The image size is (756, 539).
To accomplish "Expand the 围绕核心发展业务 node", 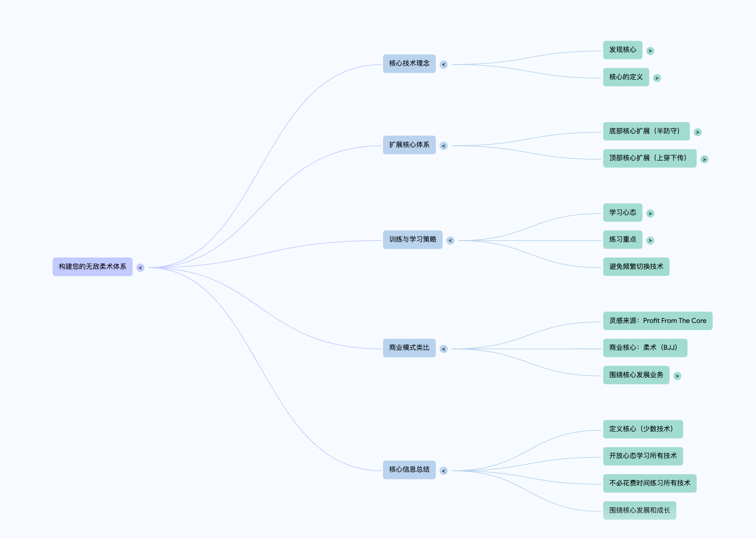I will coord(677,376).
